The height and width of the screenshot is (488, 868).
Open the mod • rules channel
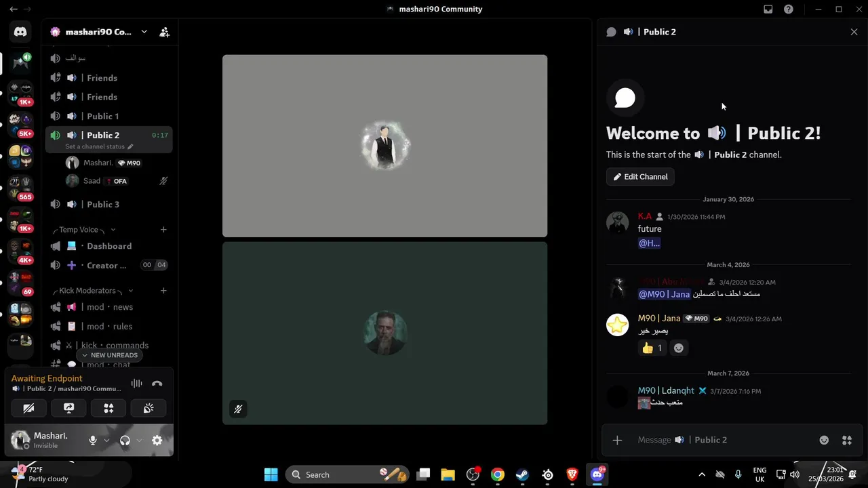[x=109, y=326]
